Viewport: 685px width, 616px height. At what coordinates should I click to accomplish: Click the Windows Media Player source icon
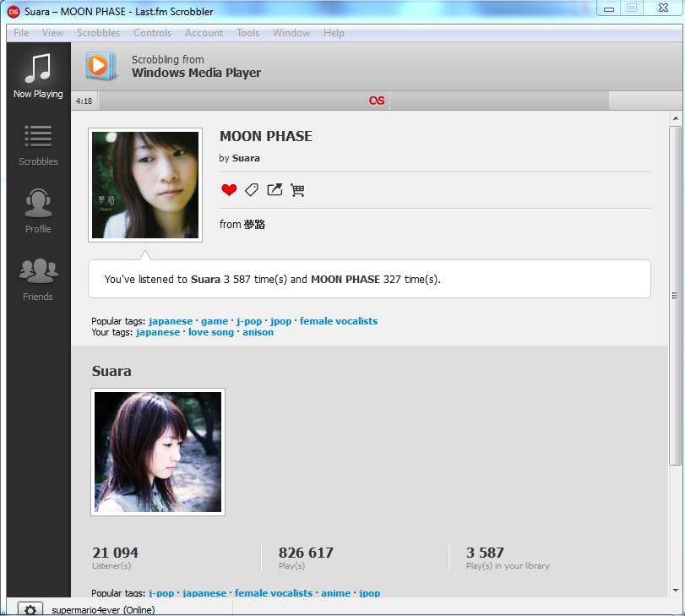[x=101, y=67]
